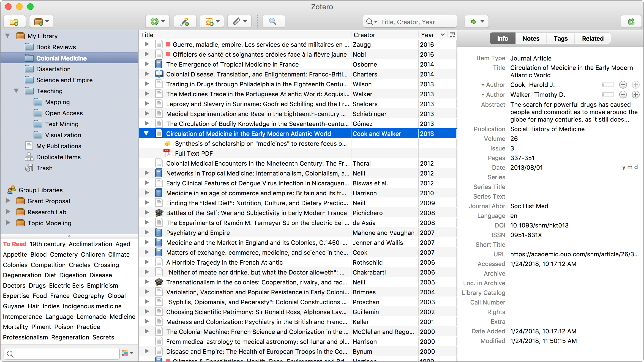Toggle date format y m d selector
This screenshot has height=362, width=644.
coord(627,168)
